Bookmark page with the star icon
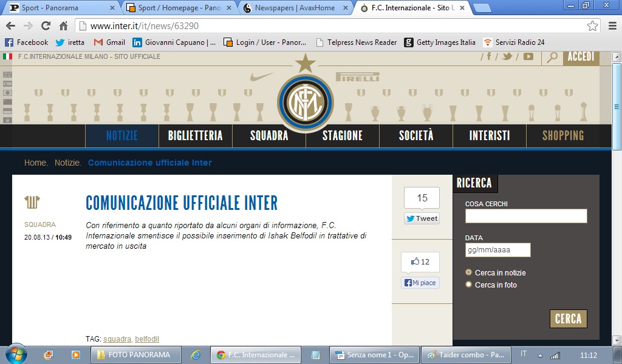The image size is (622, 364). (592, 26)
